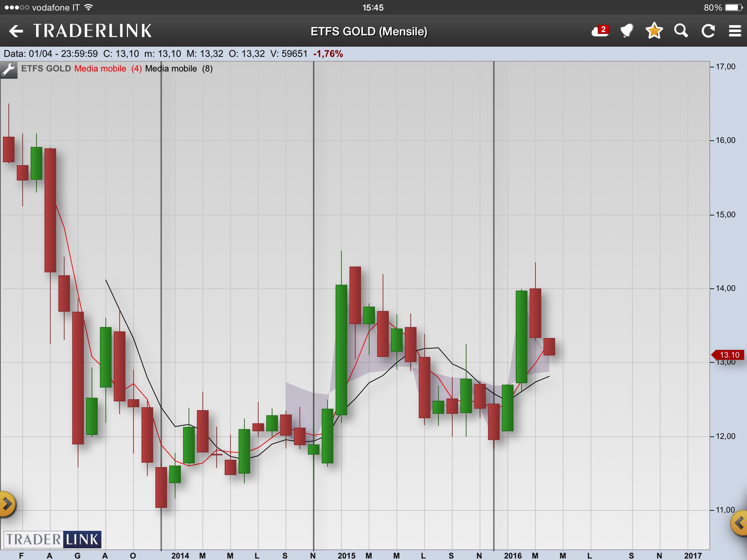Tap the ETFS GOLD series label

46,69
